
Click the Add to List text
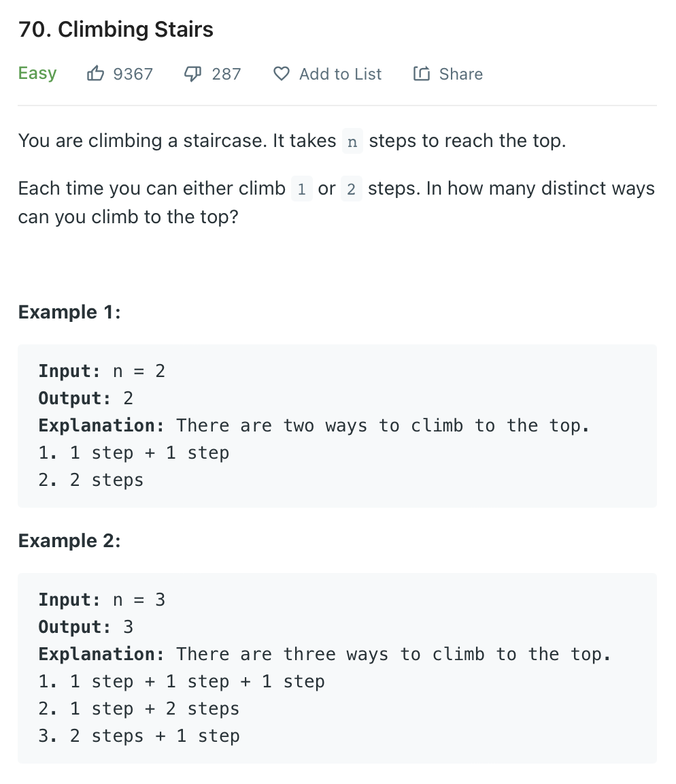pos(340,74)
